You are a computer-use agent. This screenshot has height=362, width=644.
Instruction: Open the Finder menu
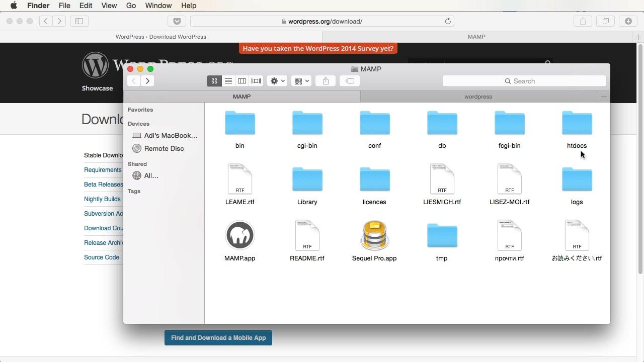(38, 6)
